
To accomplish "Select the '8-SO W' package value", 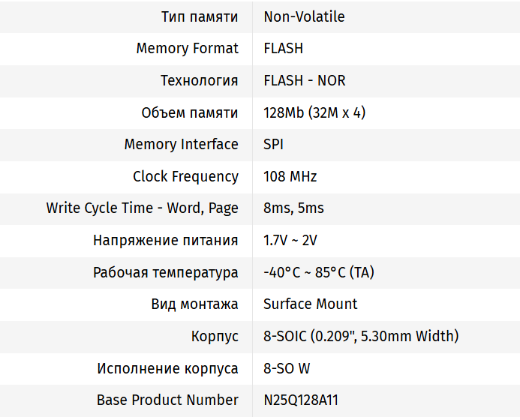I will 287,368.
